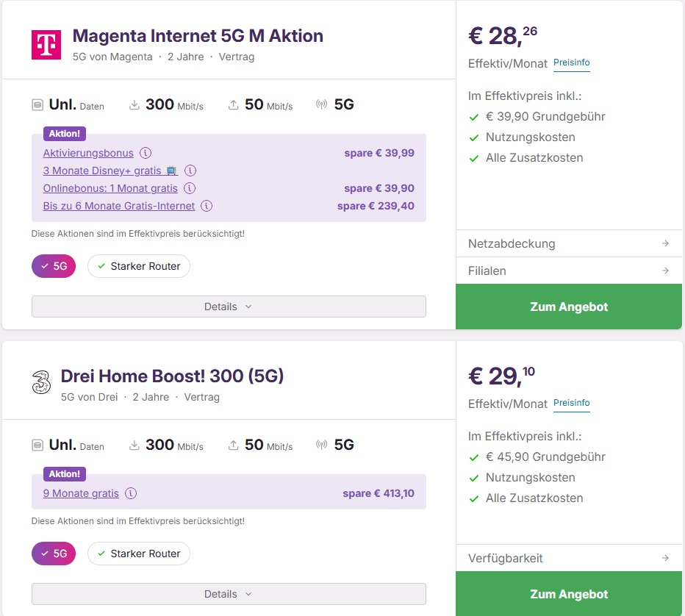
Task: Toggle the 5G filter chip in Magenta offer
Action: (x=54, y=266)
